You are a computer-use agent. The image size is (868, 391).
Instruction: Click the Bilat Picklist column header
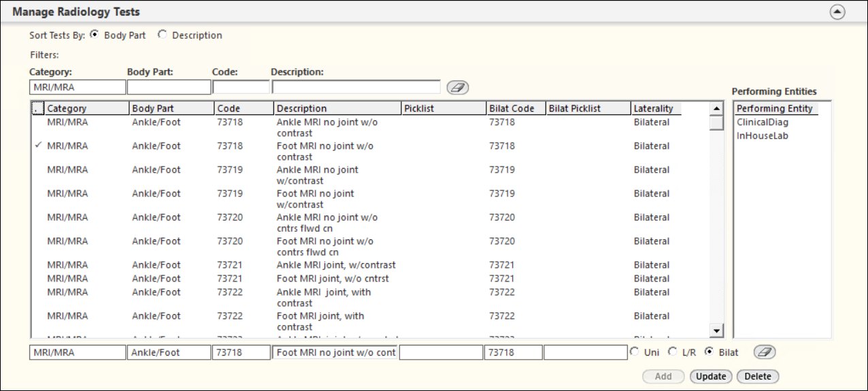coord(588,108)
